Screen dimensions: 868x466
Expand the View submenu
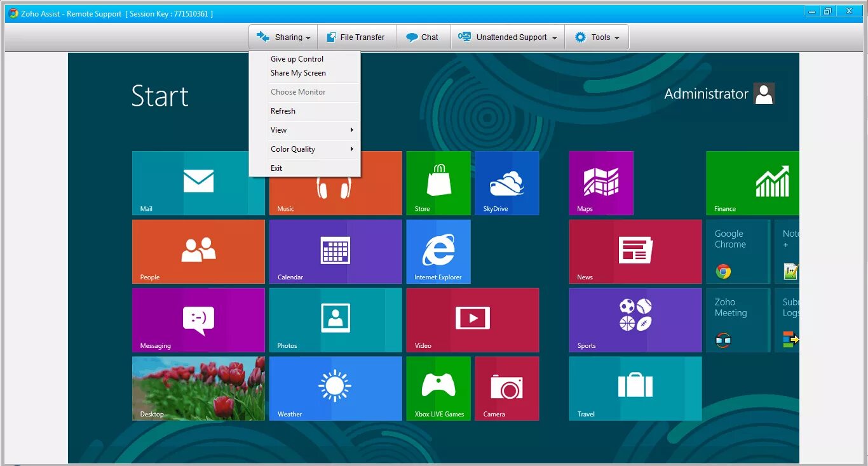pos(305,130)
